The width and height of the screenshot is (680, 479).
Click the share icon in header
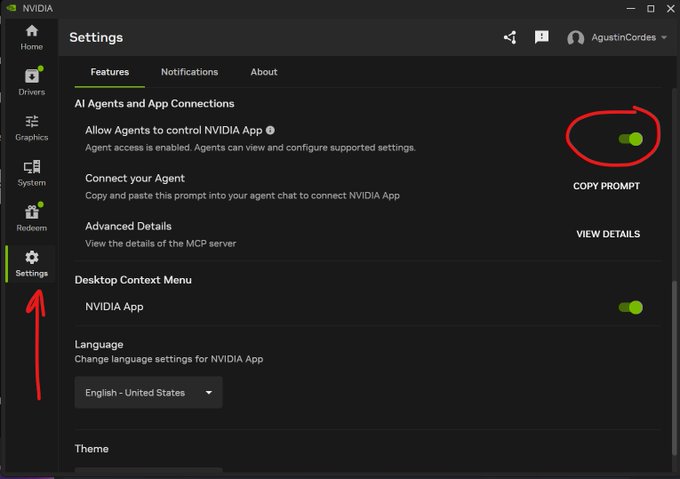coord(510,38)
